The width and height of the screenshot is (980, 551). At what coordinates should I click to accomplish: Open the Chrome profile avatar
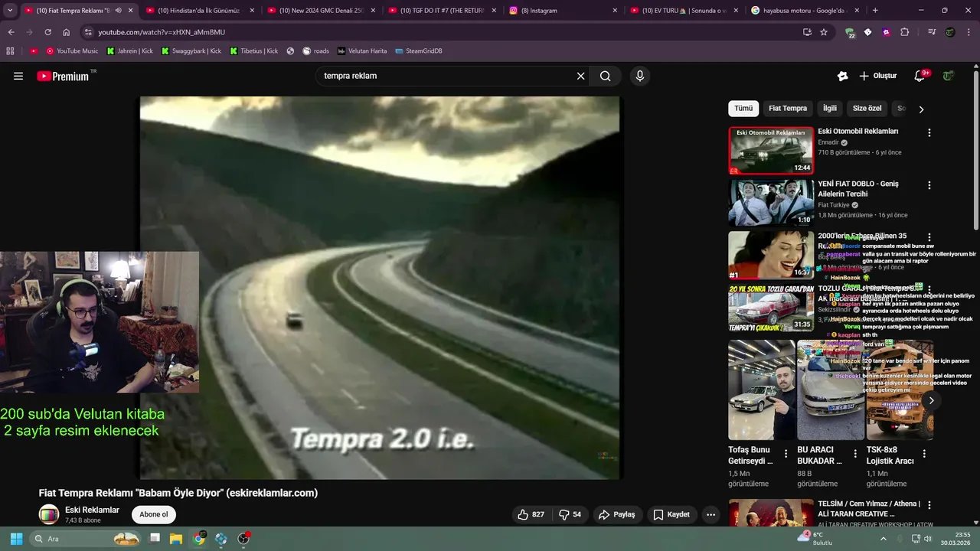click(x=950, y=32)
